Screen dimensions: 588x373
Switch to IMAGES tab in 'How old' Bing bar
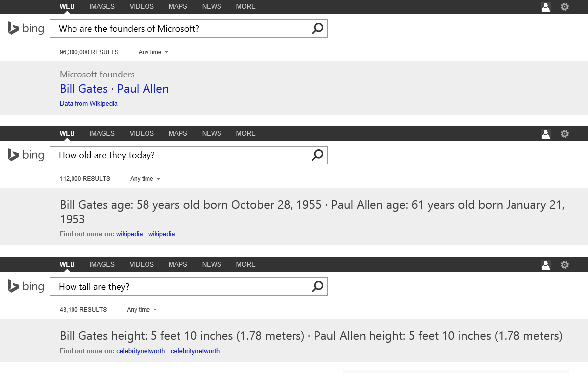pos(102,134)
